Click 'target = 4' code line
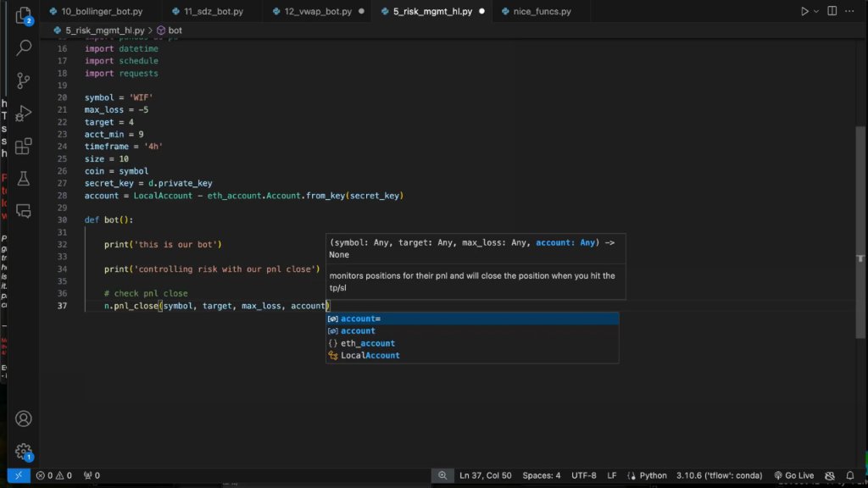Image resolution: width=868 pixels, height=488 pixels. tap(109, 122)
